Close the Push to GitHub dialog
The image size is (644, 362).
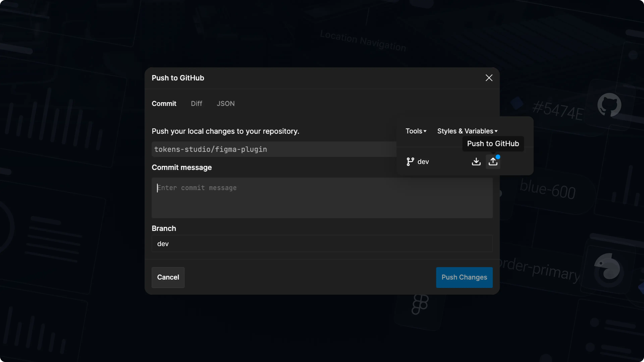pos(489,78)
